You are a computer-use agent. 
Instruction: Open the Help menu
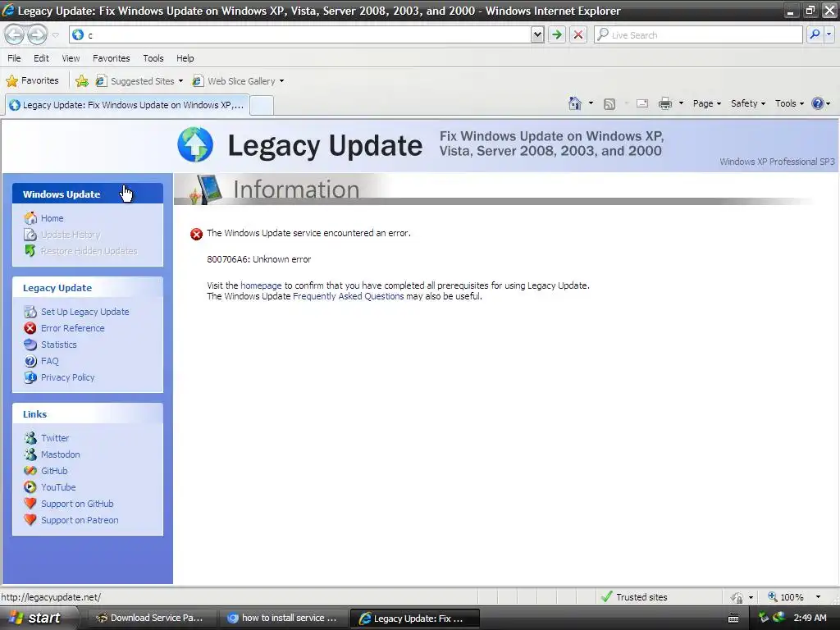tap(185, 58)
